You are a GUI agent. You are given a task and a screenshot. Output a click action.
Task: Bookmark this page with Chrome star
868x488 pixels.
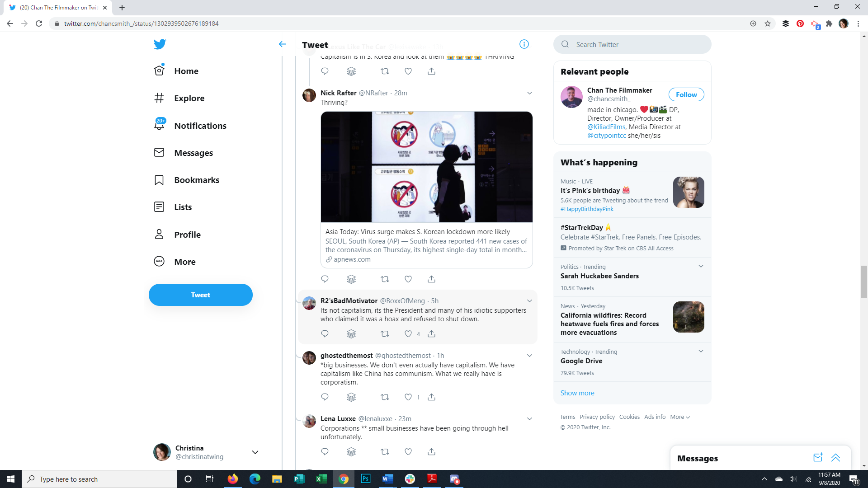(x=768, y=23)
